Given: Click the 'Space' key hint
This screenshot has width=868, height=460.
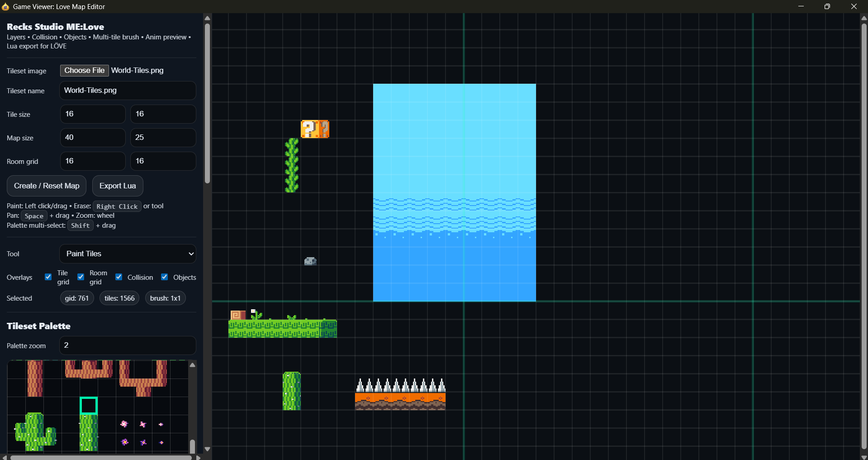Looking at the screenshot, I should (34, 216).
